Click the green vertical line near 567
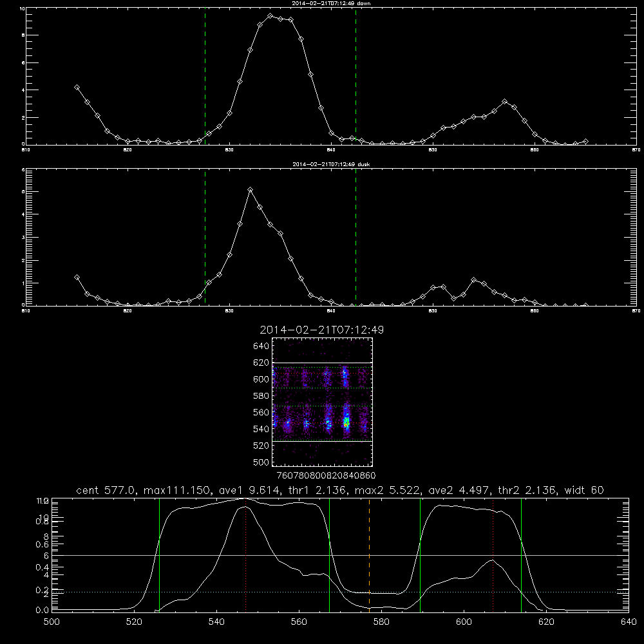The image size is (644, 644). click(329, 554)
